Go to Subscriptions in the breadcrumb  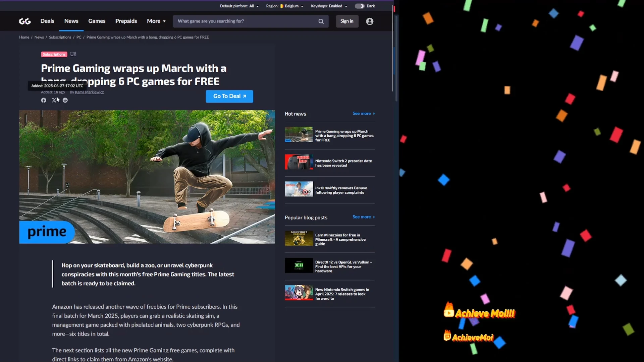click(x=60, y=37)
